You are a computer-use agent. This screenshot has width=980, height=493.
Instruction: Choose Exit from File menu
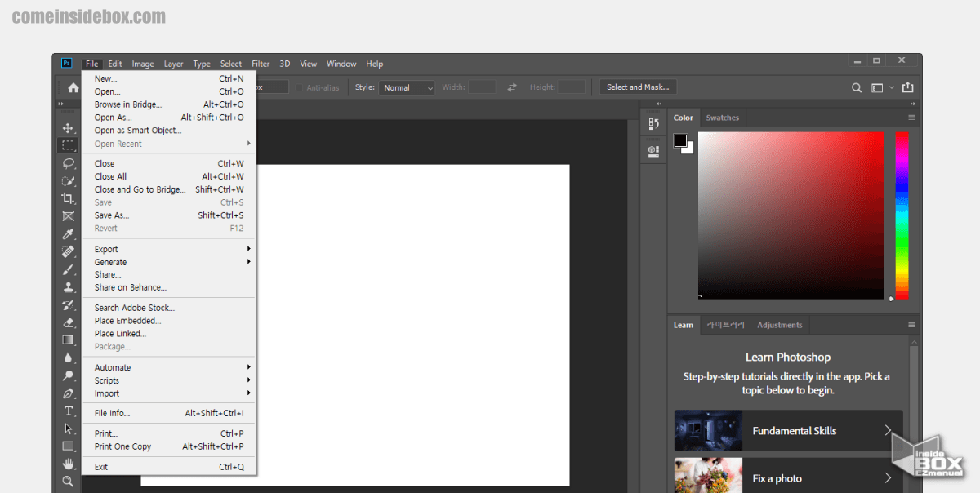[x=170, y=467]
